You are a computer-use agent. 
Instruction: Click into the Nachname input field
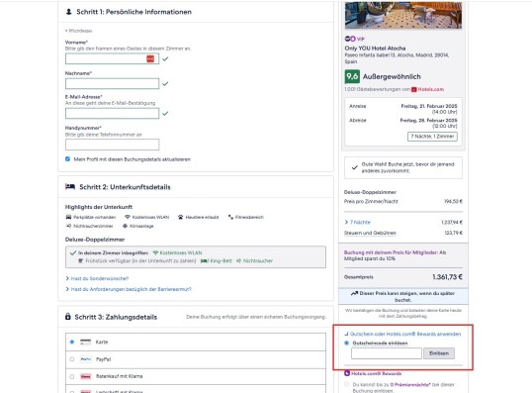coord(112,83)
